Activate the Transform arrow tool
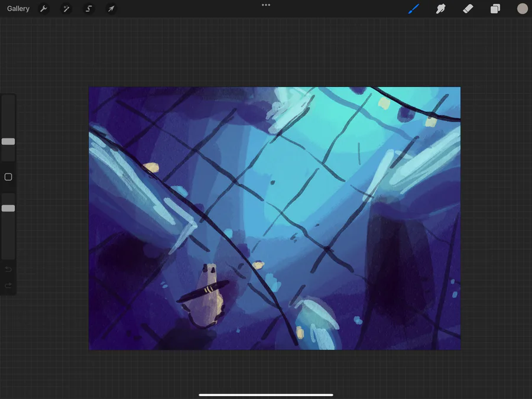 [x=111, y=8]
